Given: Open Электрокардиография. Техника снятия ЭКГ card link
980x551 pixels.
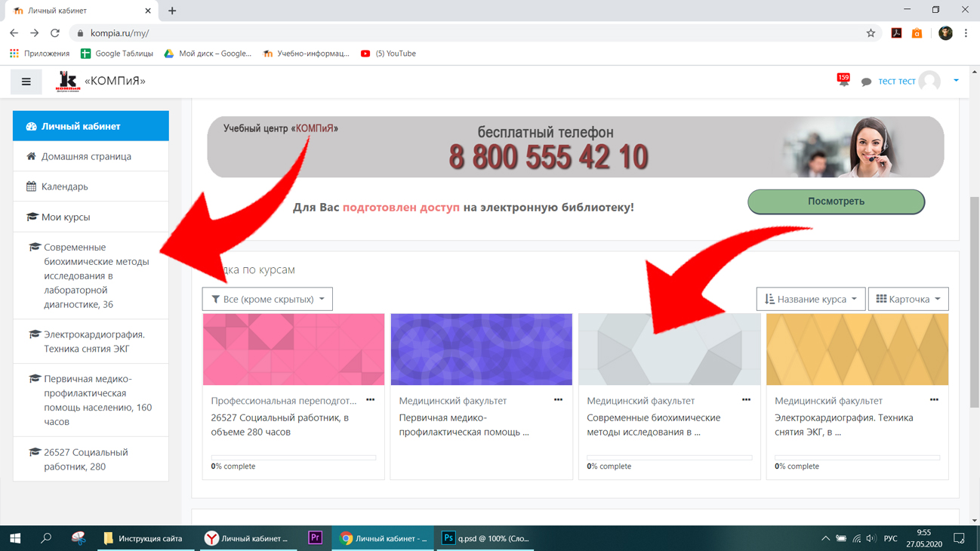Looking at the screenshot, I should (x=844, y=425).
